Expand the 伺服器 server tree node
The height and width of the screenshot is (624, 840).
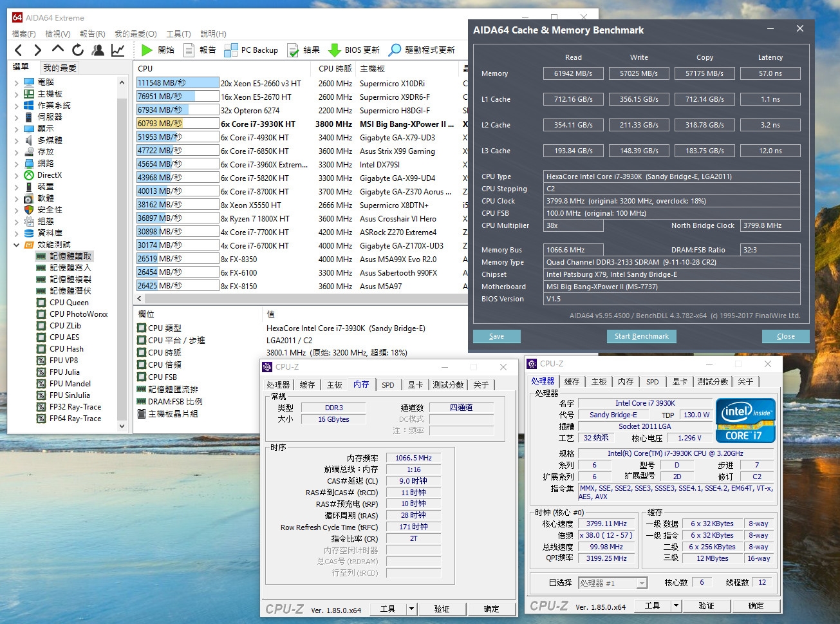click(16, 117)
